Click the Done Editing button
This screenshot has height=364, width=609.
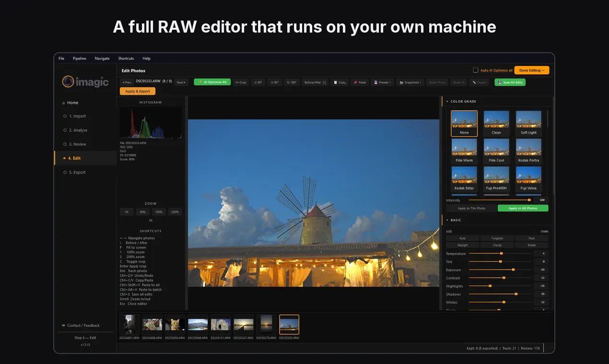[x=532, y=70]
